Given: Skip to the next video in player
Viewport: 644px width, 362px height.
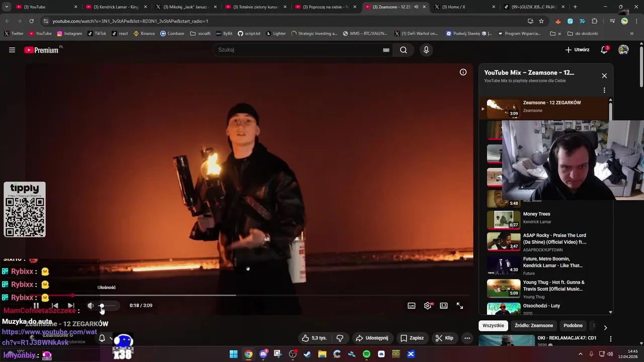Looking at the screenshot, I should [x=71, y=306].
